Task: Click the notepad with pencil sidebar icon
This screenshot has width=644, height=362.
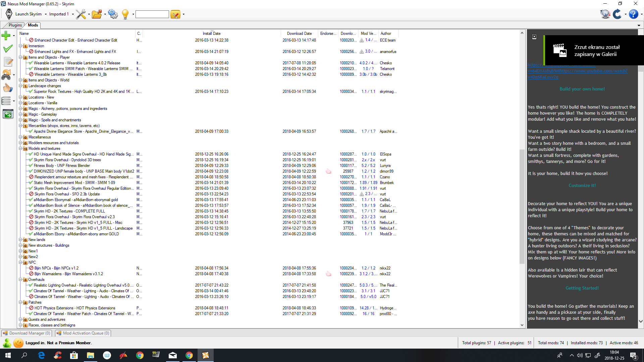Action: point(8,62)
